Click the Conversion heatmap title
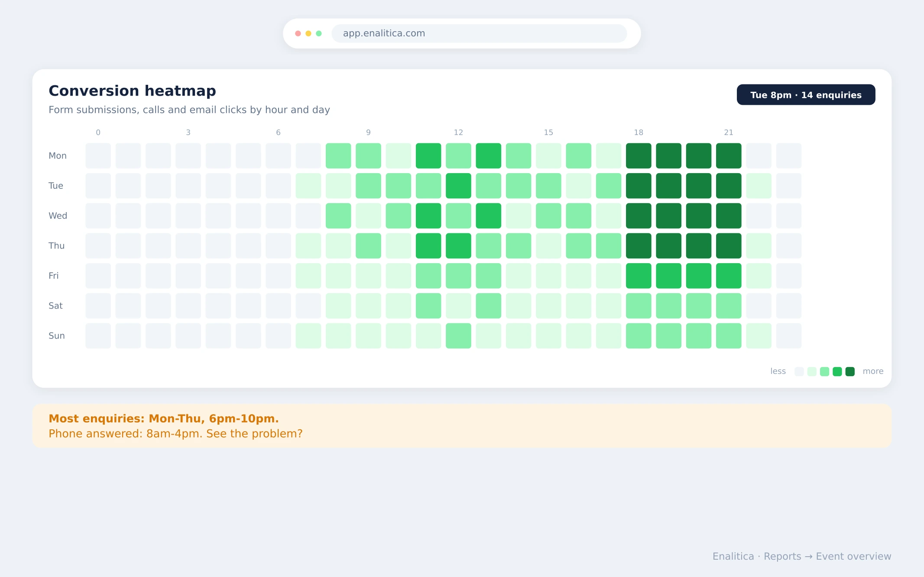 coord(132,91)
